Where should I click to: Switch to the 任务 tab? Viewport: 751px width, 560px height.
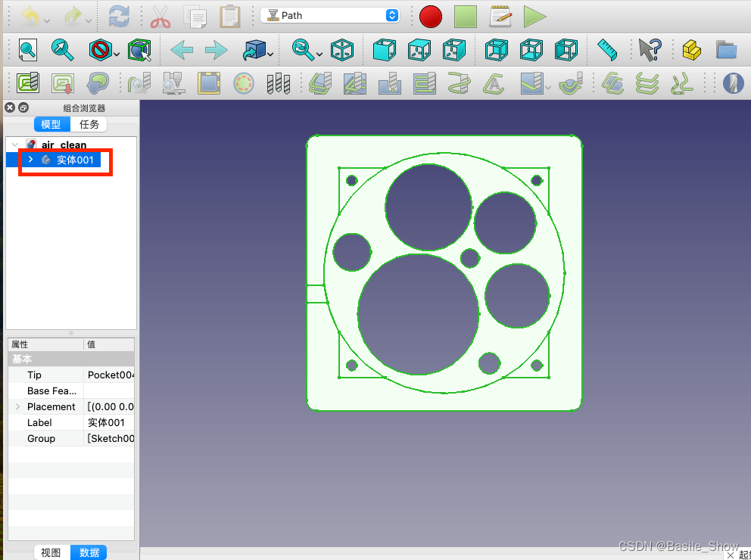[89, 124]
